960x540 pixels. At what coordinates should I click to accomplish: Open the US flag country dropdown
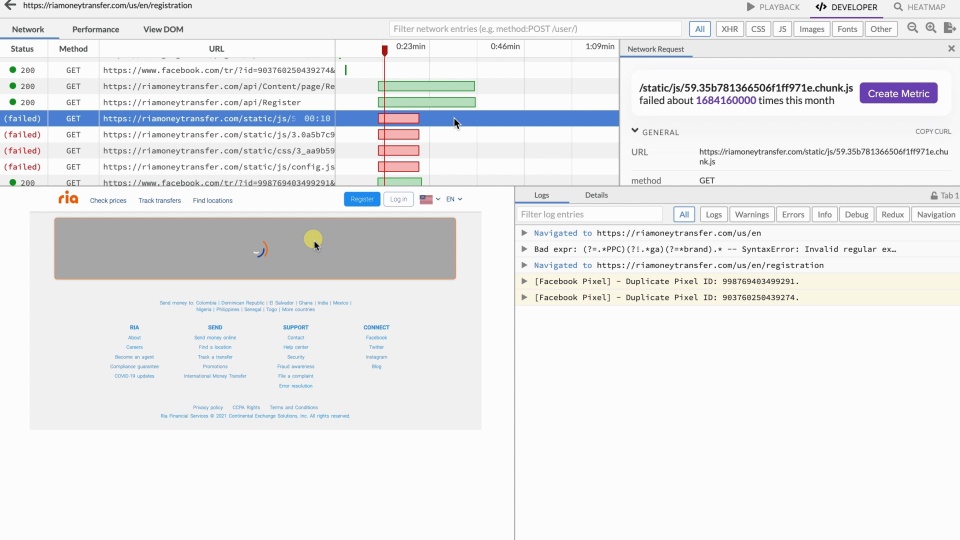coord(430,200)
